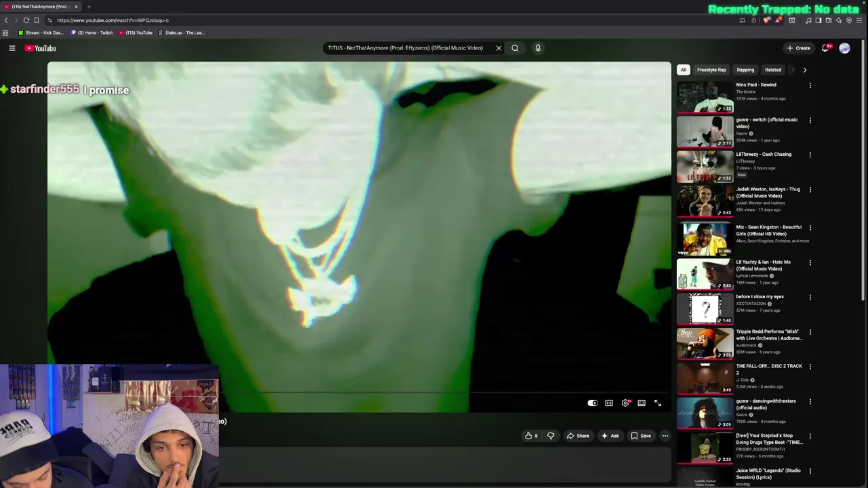
Task: Bookmark the page with the bookmark icon
Action: 37,20
